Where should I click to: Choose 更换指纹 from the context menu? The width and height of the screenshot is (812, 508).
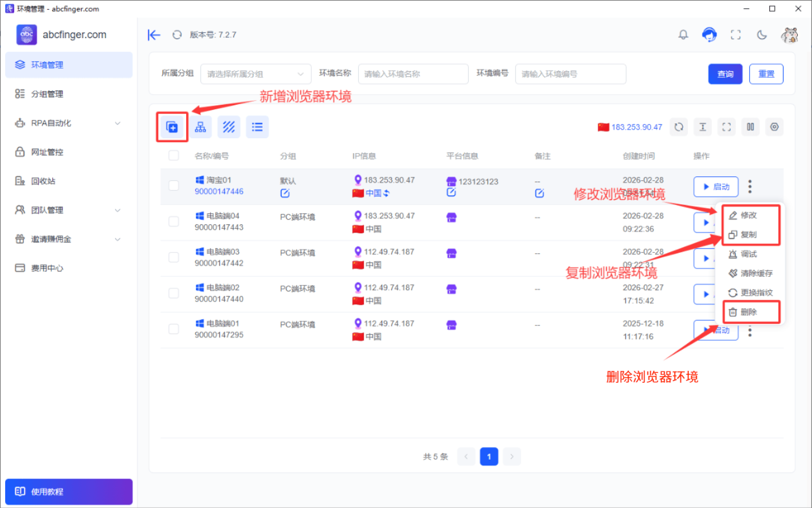coord(750,292)
